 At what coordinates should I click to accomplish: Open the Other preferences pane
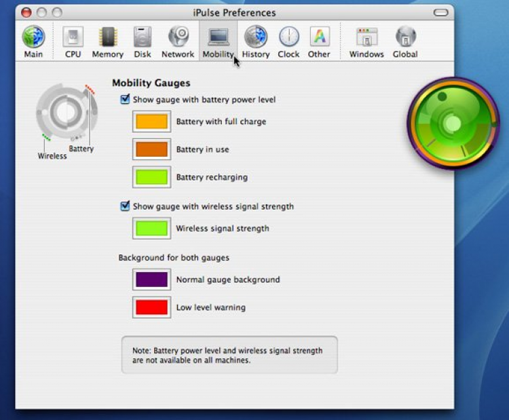(319, 41)
